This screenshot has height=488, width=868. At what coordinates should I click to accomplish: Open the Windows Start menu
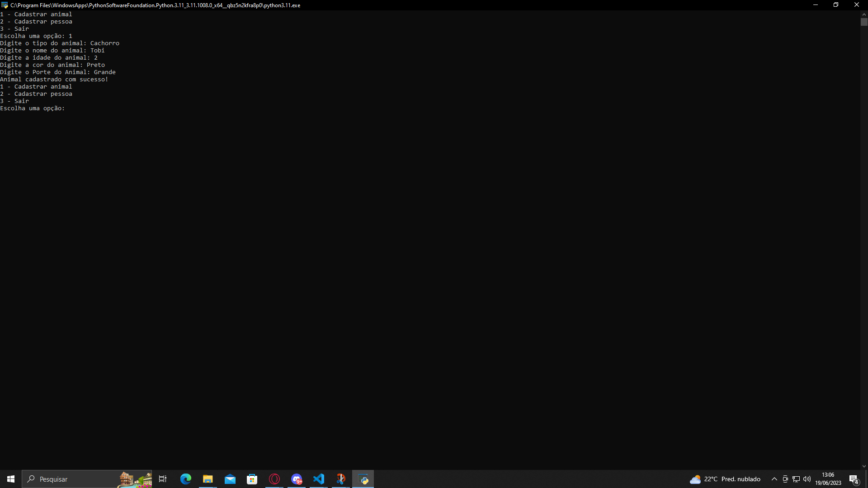11,479
